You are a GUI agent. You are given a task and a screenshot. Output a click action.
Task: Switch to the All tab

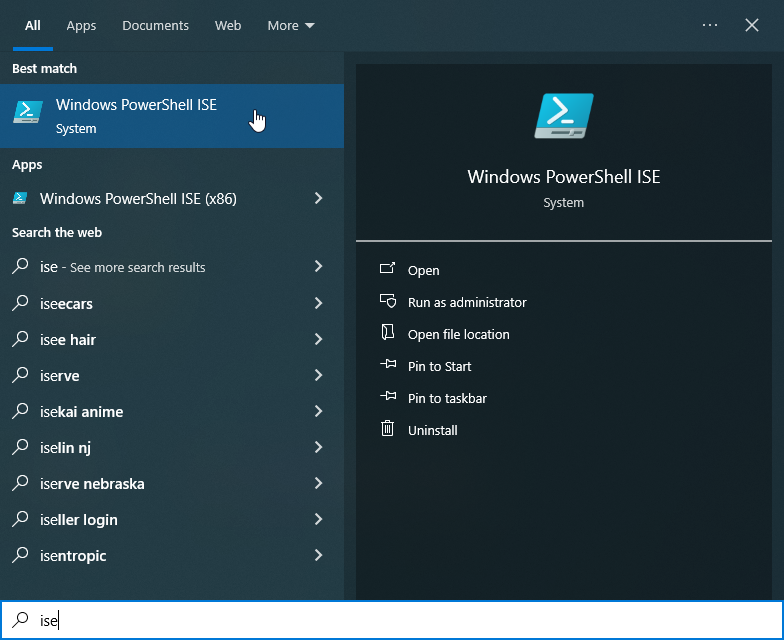point(32,26)
